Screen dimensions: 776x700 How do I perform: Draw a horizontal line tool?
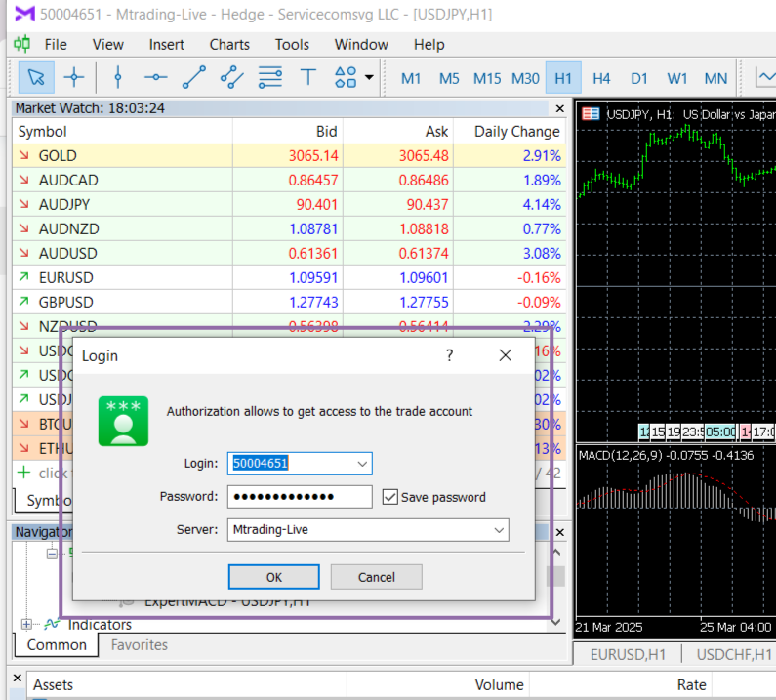(x=155, y=77)
